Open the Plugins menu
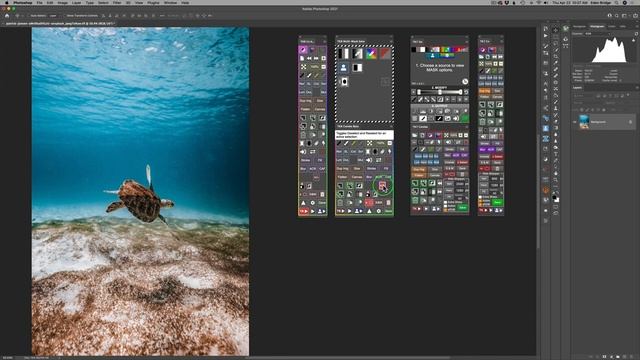The height and width of the screenshot is (360, 640). coord(153,2)
